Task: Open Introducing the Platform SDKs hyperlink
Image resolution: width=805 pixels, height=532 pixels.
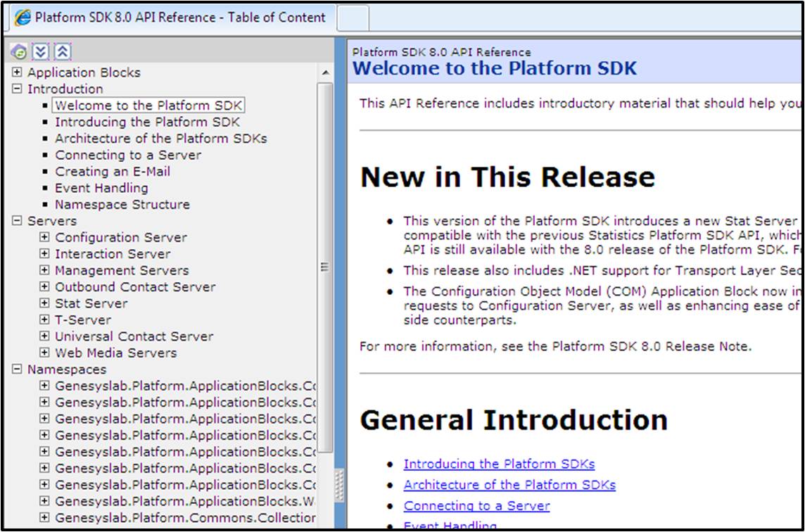Action: pyautogui.click(x=499, y=464)
